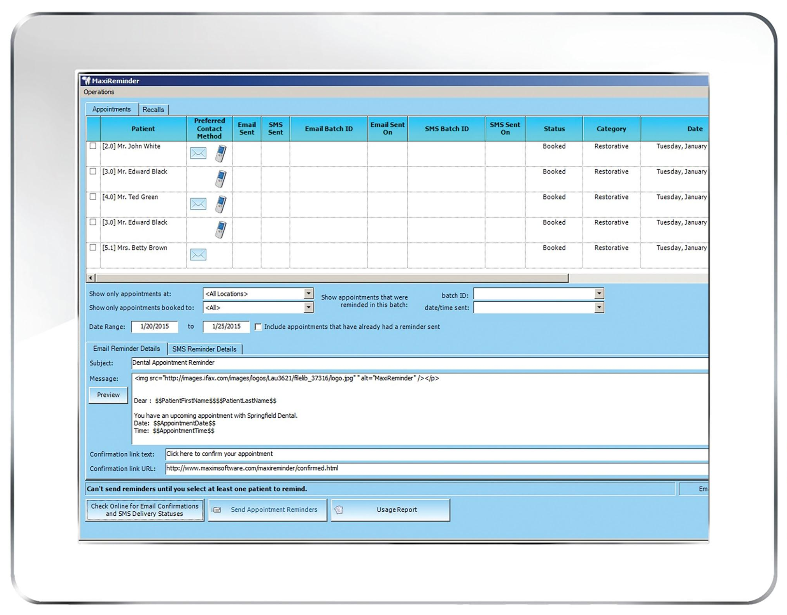Screen dimensions: 787x615
Task: Click the email envelope icon for Mrs. Betty Brown
Action: (x=198, y=254)
